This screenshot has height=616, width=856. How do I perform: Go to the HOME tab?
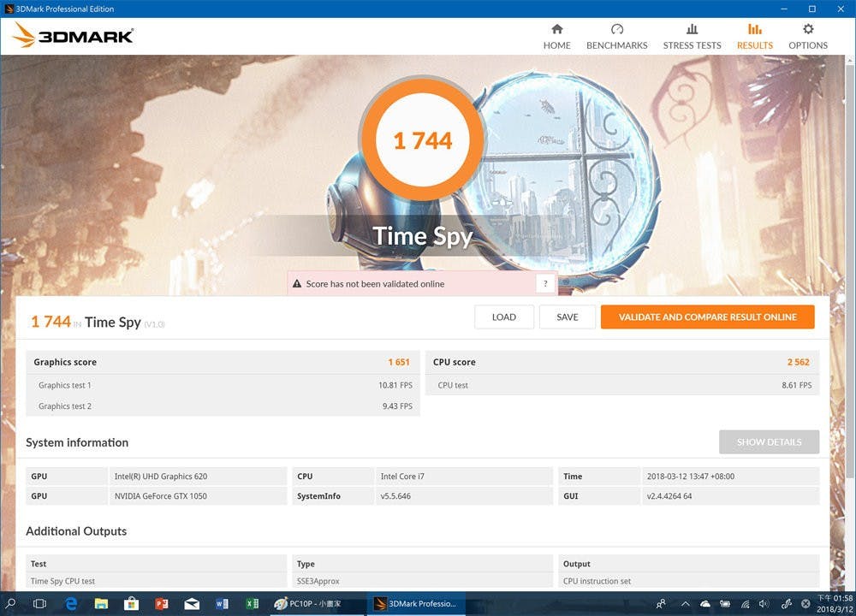point(556,37)
